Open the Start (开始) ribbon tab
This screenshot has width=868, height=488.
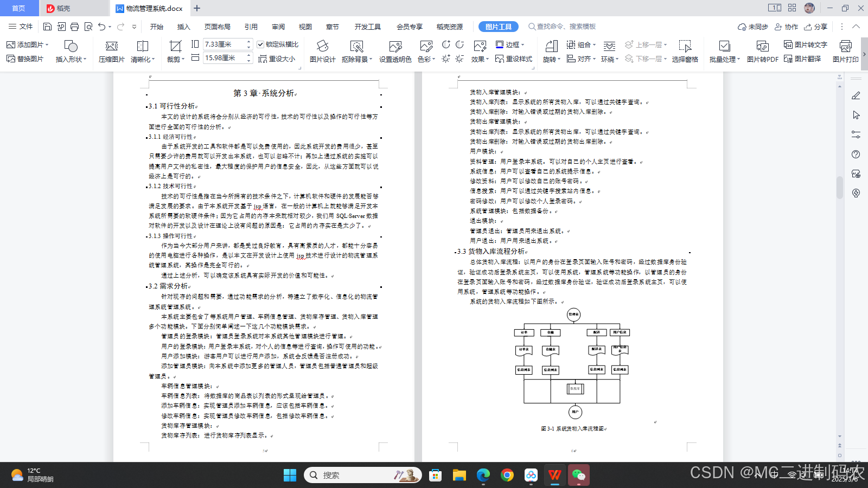(x=157, y=27)
